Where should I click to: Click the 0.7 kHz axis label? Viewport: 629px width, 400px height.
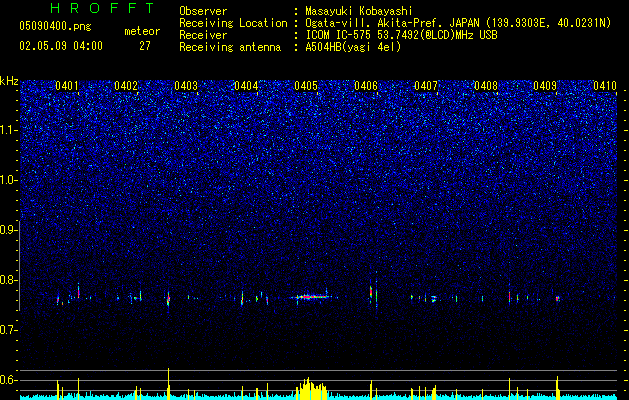[8, 330]
